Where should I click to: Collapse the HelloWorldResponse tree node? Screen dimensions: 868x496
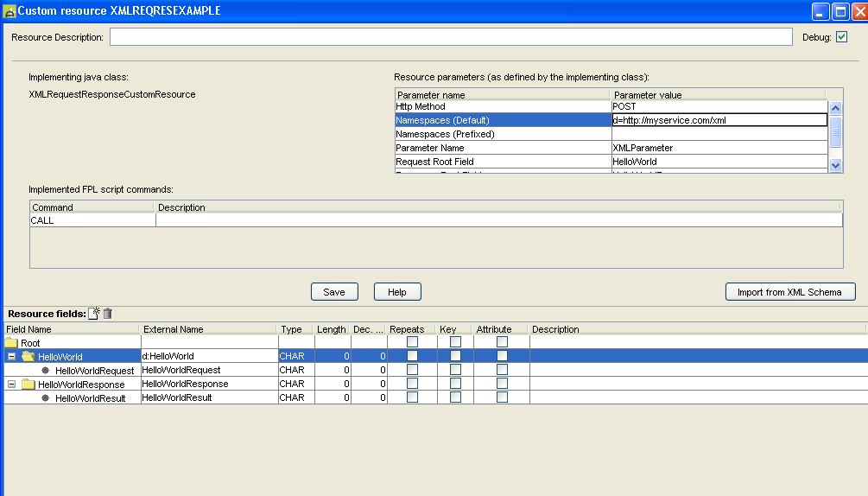point(11,384)
